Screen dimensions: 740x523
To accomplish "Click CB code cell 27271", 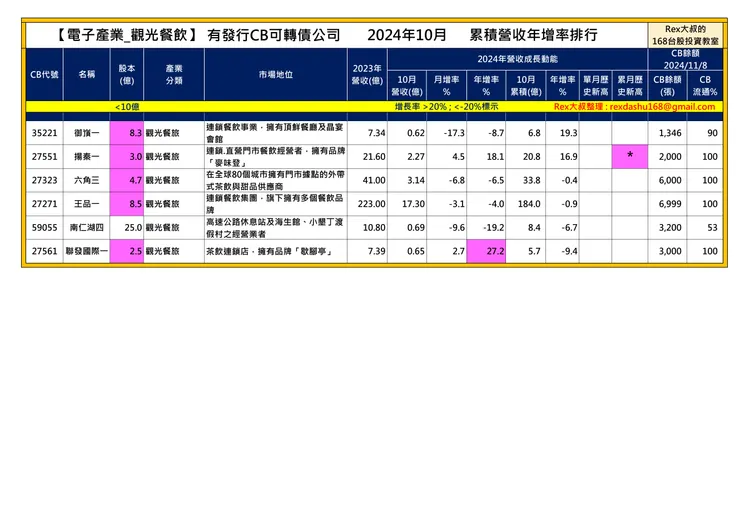I will [x=44, y=204].
